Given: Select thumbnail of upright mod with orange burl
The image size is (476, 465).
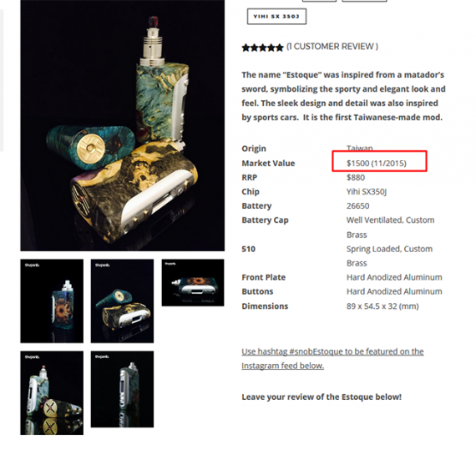Looking at the screenshot, I should point(52,301).
